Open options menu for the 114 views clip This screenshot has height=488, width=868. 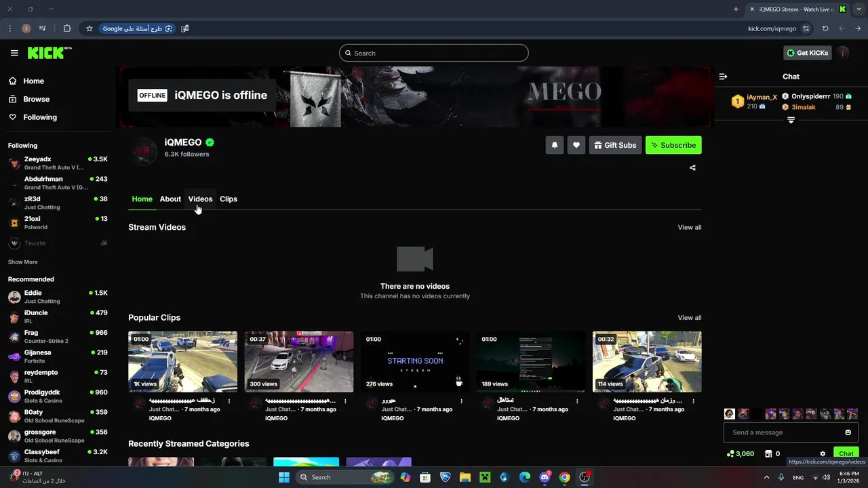pos(693,401)
